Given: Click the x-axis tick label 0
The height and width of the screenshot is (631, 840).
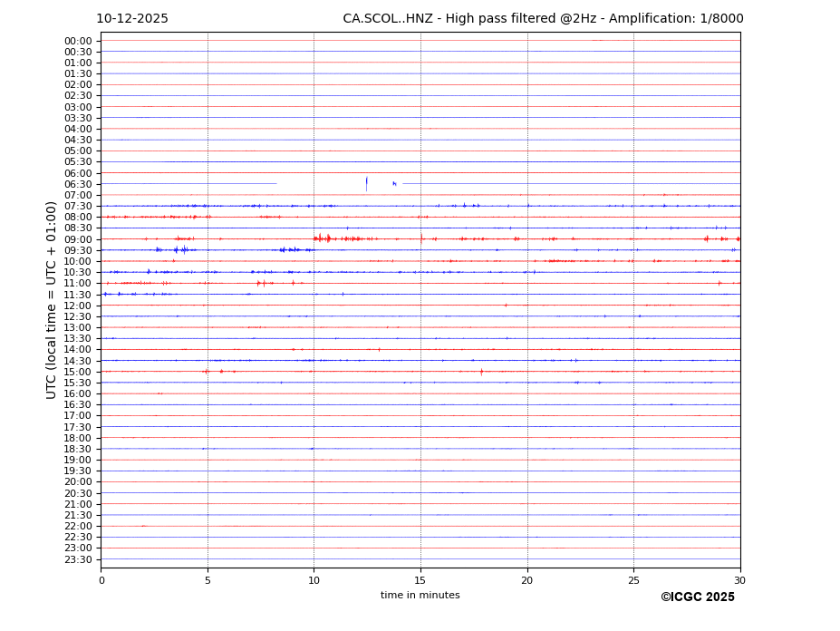Looking at the screenshot, I should (101, 580).
